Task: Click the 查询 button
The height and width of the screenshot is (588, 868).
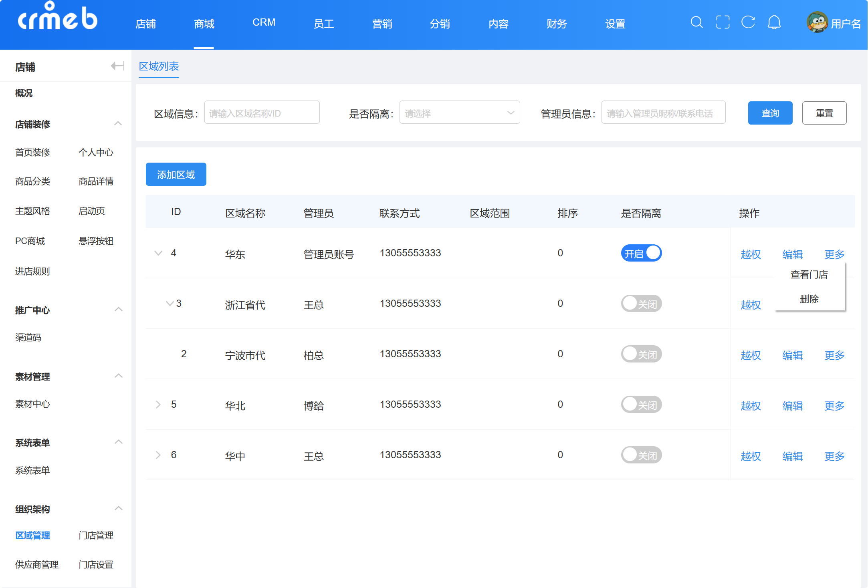Action: [x=770, y=113]
